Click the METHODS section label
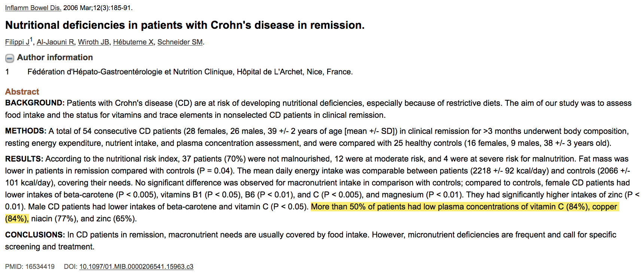 tap(25, 131)
